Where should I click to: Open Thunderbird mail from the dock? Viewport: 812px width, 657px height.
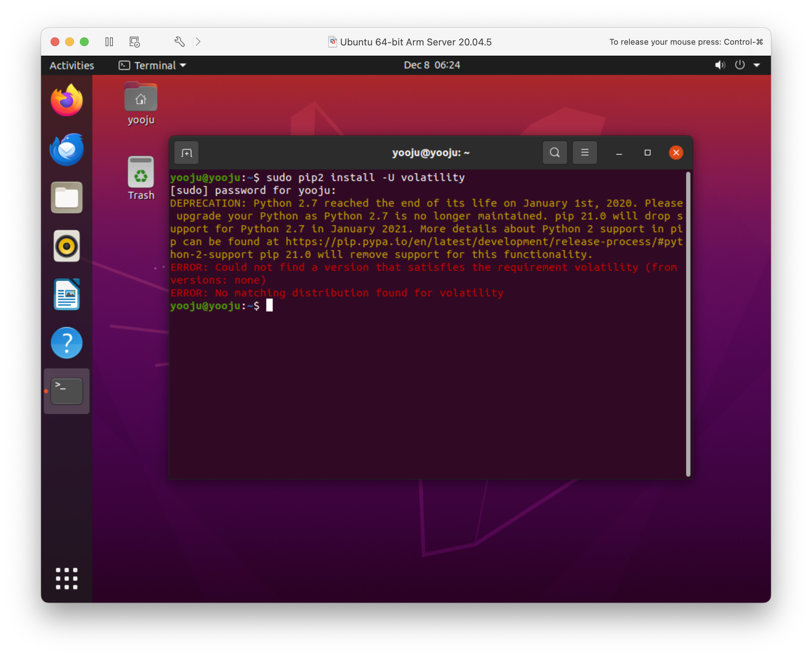pyautogui.click(x=67, y=149)
